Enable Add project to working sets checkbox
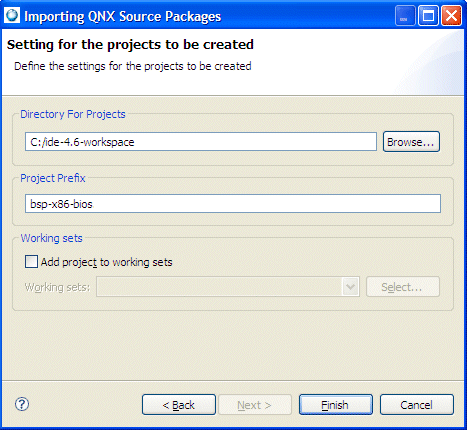This screenshot has width=467, height=430. pyautogui.click(x=31, y=262)
